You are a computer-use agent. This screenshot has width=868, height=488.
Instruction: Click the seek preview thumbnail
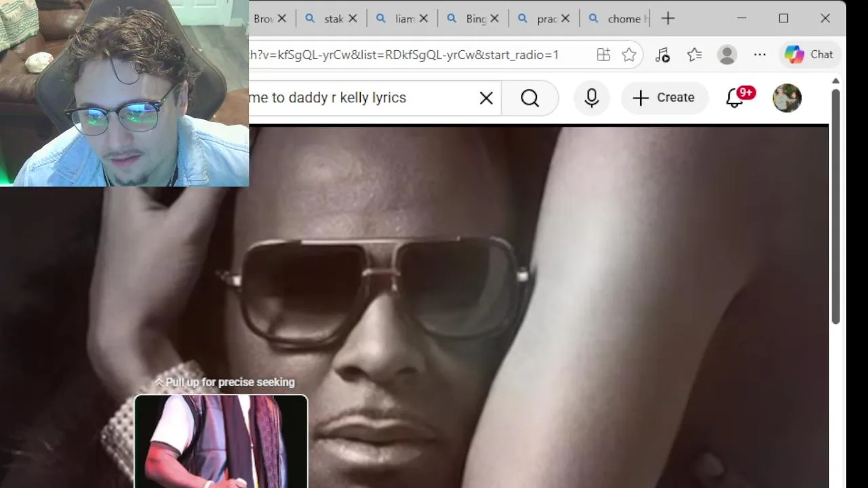(221, 441)
